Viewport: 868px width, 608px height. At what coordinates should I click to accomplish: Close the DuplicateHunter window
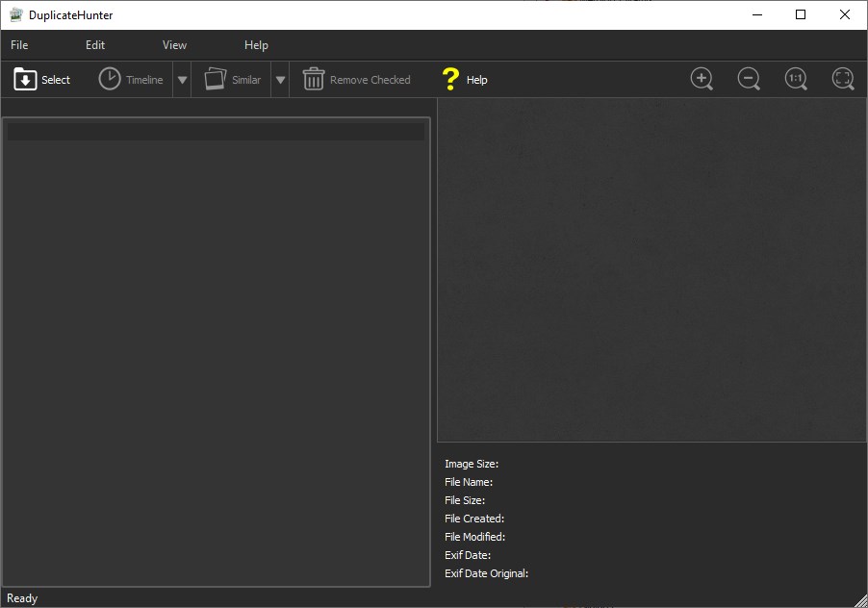tap(845, 15)
